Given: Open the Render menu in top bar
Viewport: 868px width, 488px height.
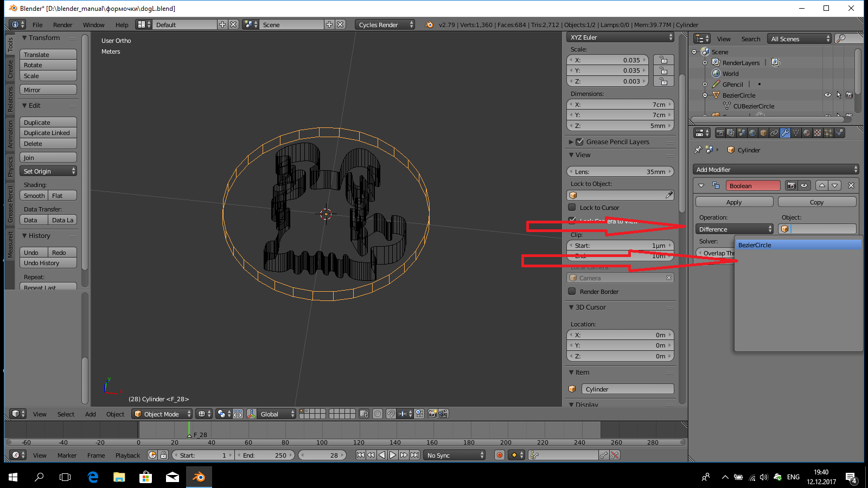Looking at the screenshot, I should click(x=62, y=25).
